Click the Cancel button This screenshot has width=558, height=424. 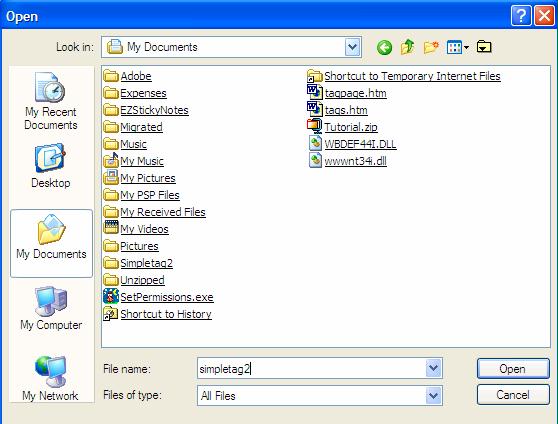pos(513,395)
